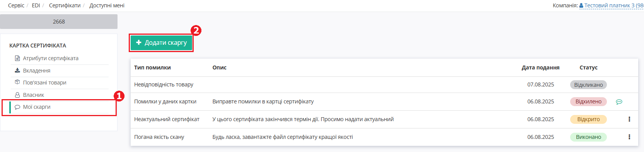Screen dimensions: 644x152
Task: Click the 2668 certificate number bar
Action: 59,22
